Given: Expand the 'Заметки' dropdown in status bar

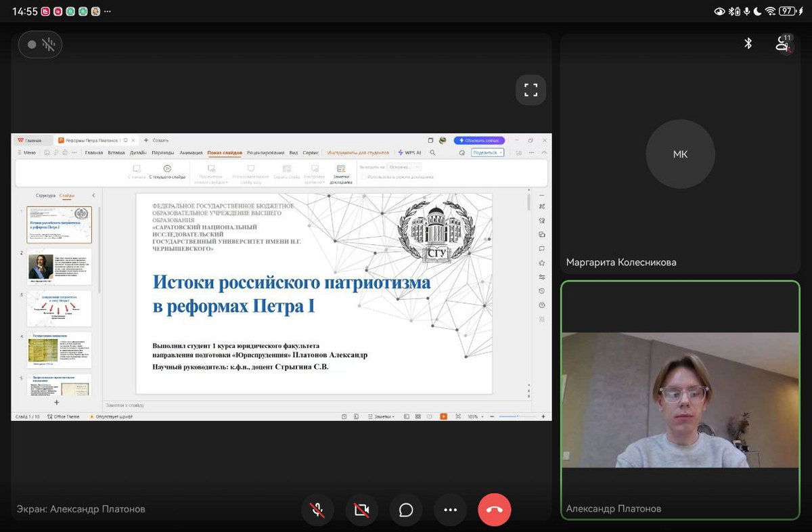Looking at the screenshot, I should (384, 417).
